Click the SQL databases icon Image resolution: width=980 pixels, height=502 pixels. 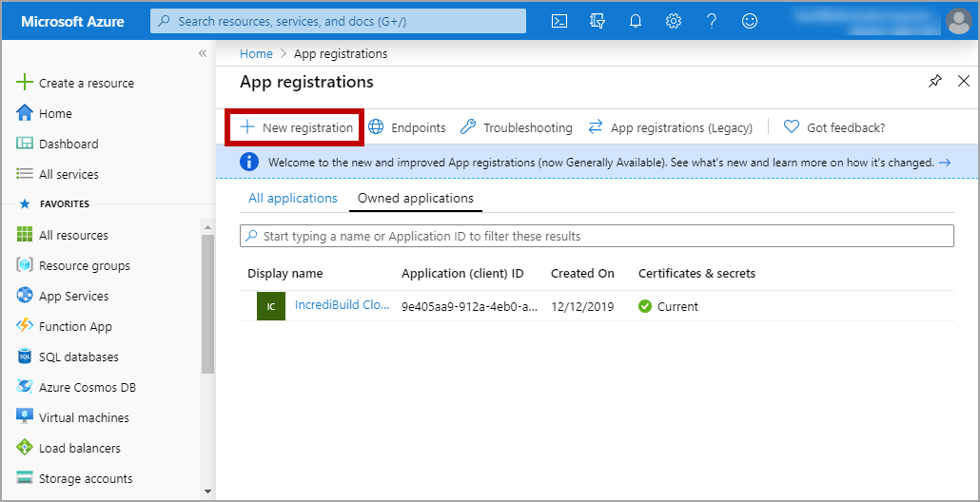(x=25, y=357)
